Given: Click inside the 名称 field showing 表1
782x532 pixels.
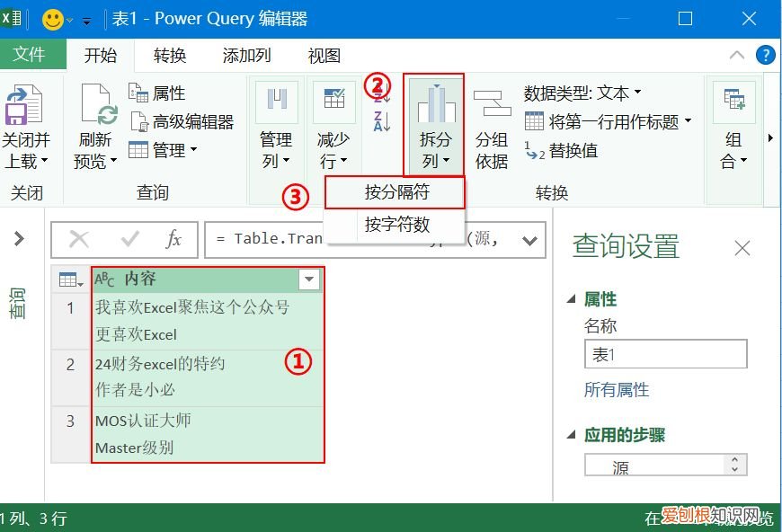Looking at the screenshot, I should tap(665, 354).
